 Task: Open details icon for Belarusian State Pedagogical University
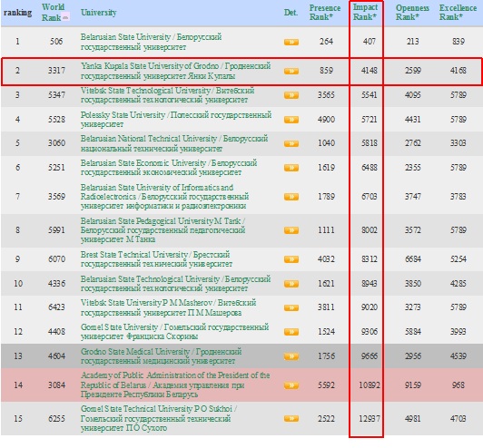(x=291, y=230)
